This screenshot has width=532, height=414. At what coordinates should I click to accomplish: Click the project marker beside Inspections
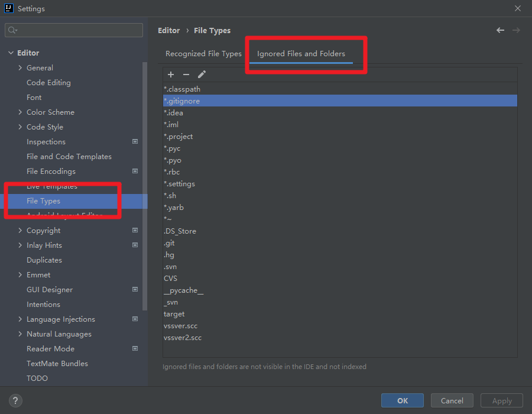pos(135,141)
